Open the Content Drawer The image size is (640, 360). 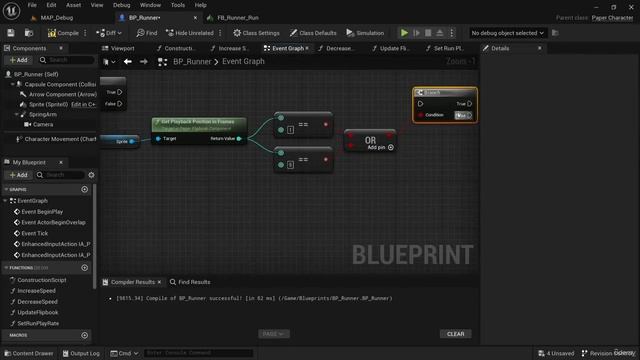(x=29, y=353)
